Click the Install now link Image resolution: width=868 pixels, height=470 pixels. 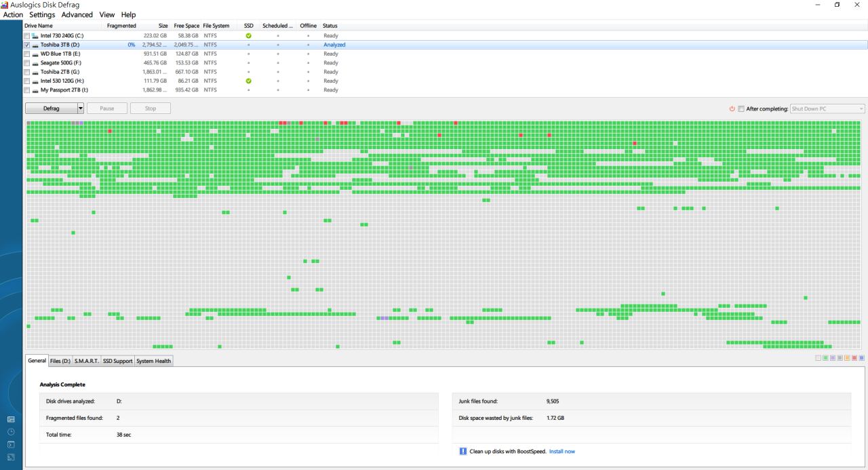tap(561, 451)
